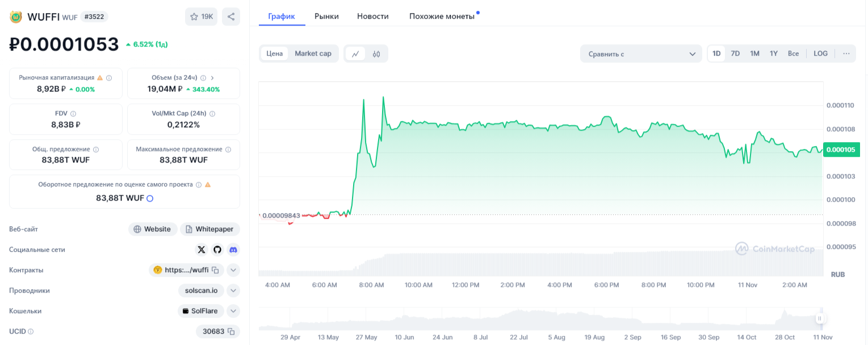Select Market cap chart toggle
The width and height of the screenshot is (868, 345).
[x=313, y=53]
